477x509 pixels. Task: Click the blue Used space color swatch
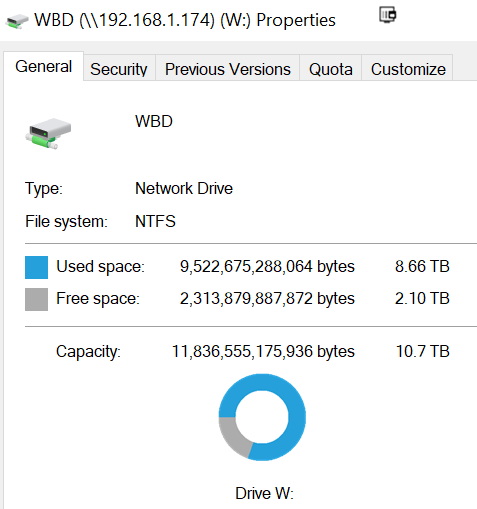click(x=36, y=267)
